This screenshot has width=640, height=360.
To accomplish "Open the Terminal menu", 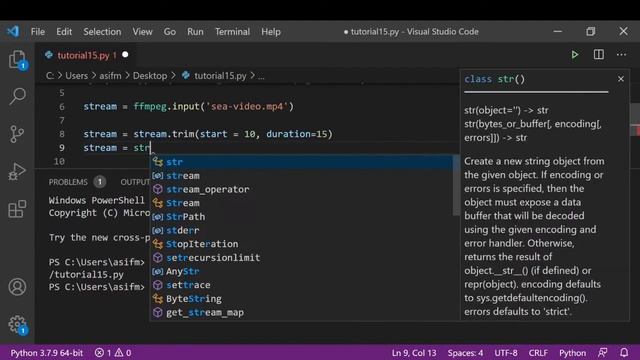I will (232, 32).
